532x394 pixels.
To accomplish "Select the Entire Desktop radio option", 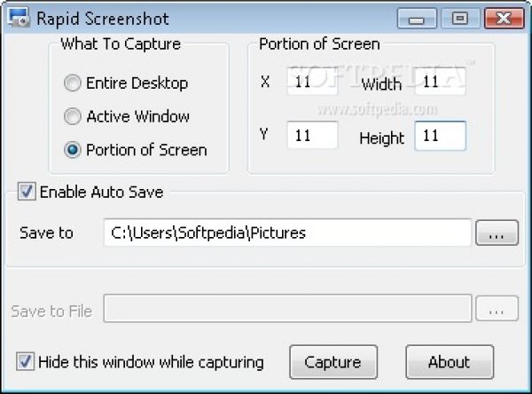I will click(x=73, y=83).
